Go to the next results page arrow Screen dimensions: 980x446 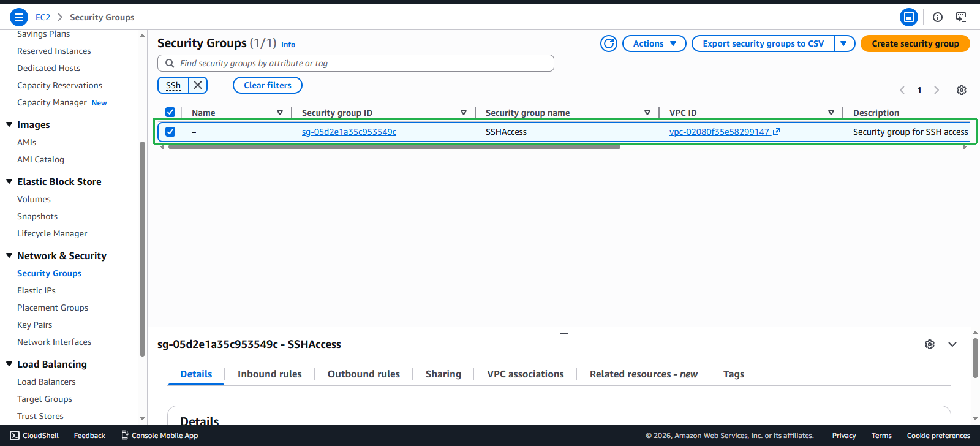937,90
